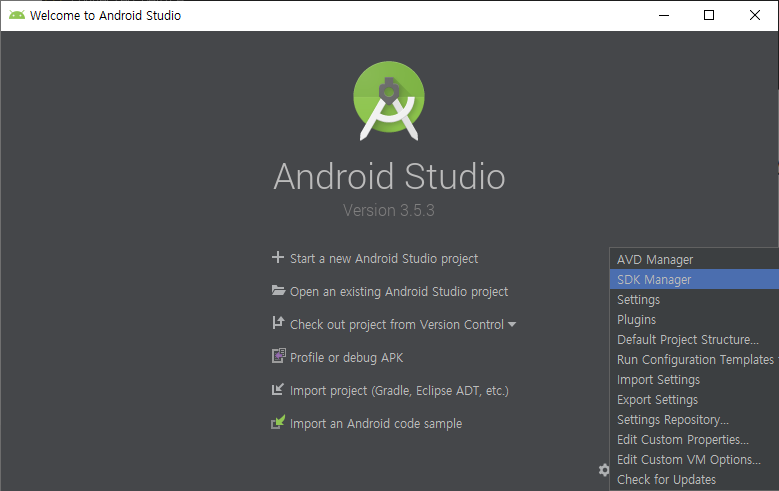Click the plus icon beside Start a new project
Image resolution: width=779 pixels, height=491 pixels.
point(278,257)
